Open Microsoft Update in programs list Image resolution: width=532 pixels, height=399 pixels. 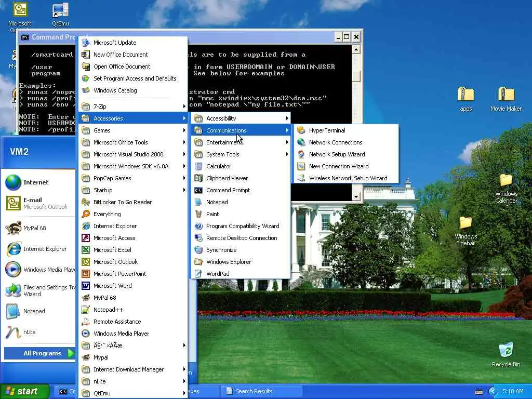[x=133, y=43]
